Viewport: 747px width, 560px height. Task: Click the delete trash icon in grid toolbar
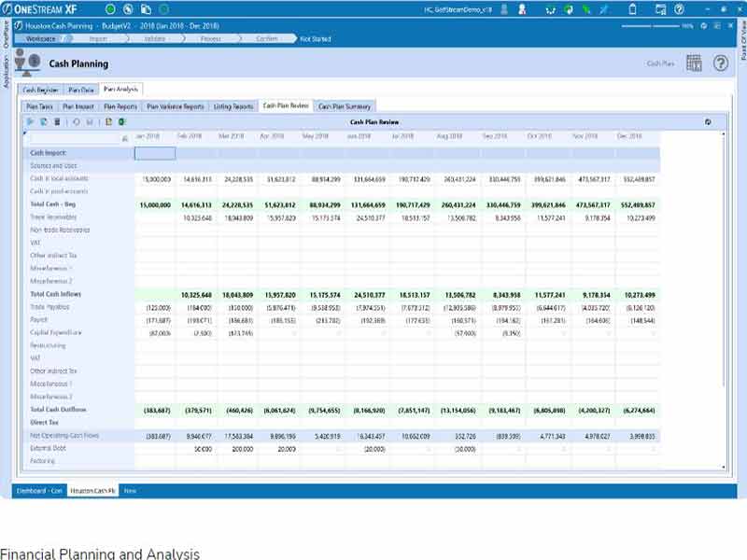click(x=56, y=121)
